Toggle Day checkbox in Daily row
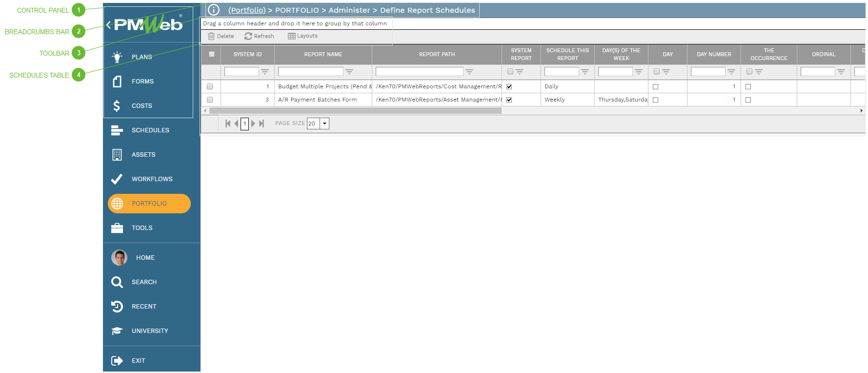868x373 pixels. pos(655,86)
